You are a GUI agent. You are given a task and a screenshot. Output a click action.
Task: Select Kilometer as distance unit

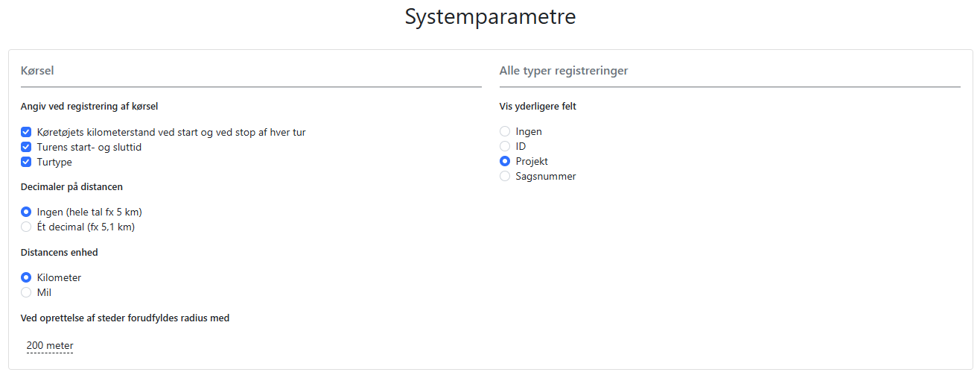click(26, 277)
